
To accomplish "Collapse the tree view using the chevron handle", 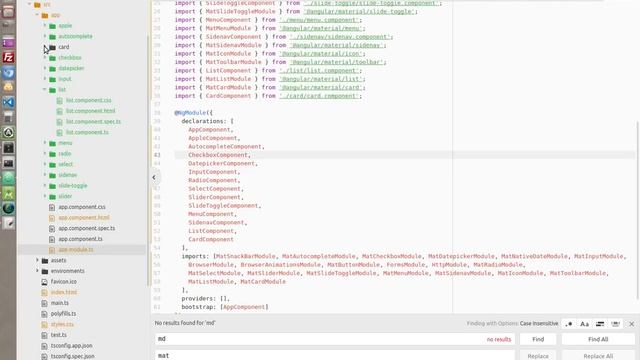I will (154, 177).
